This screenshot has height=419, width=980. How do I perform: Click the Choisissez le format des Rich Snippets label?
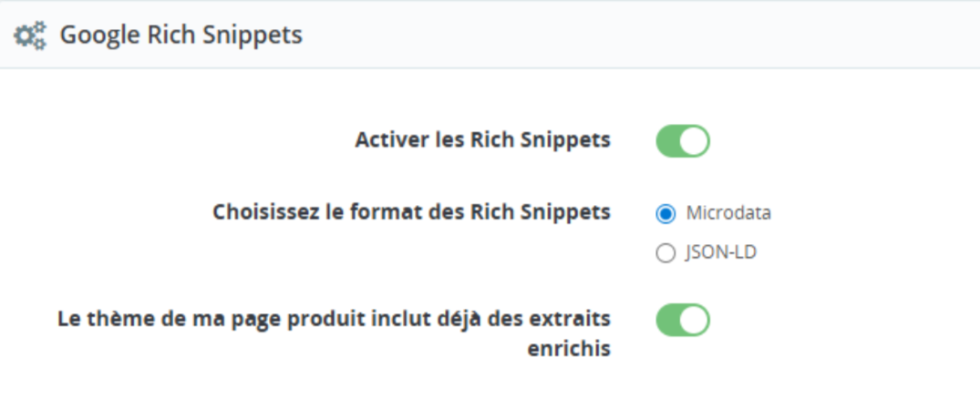411,212
